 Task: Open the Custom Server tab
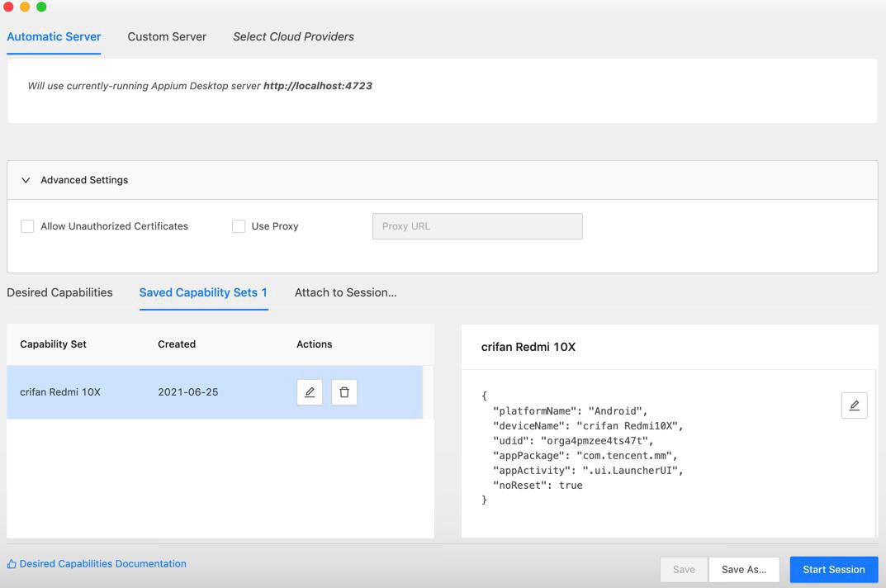167,36
